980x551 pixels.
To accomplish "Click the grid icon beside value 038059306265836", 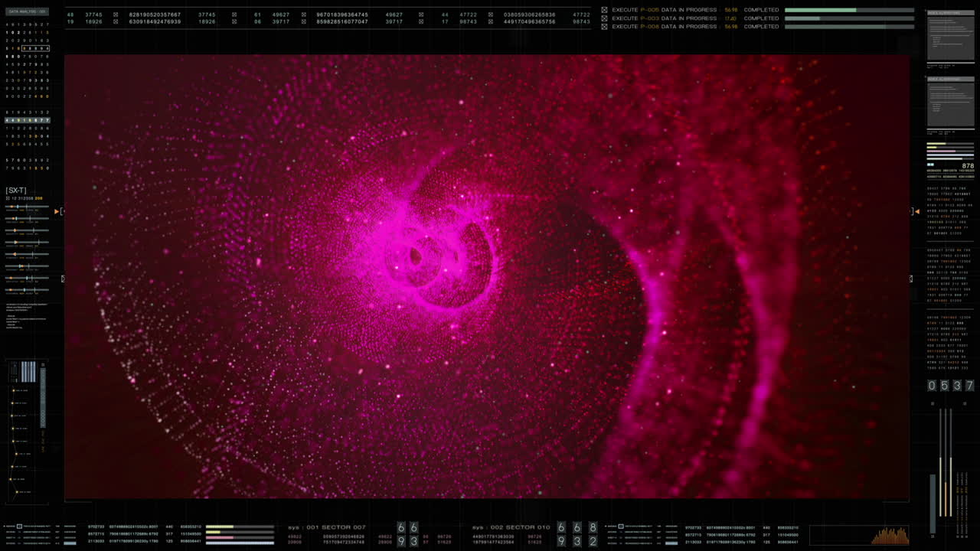I will [489, 13].
